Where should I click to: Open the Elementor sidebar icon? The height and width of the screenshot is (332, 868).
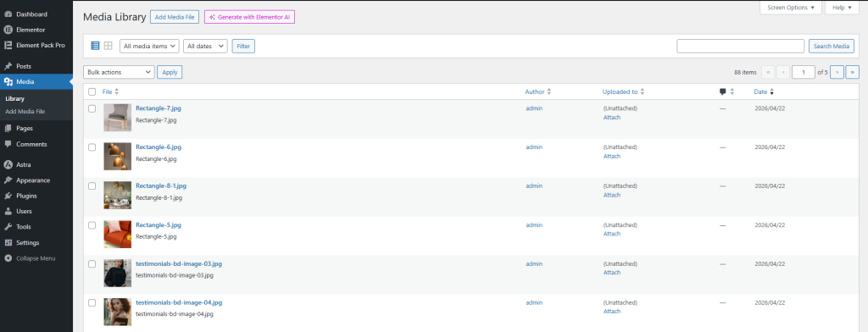tap(8, 30)
